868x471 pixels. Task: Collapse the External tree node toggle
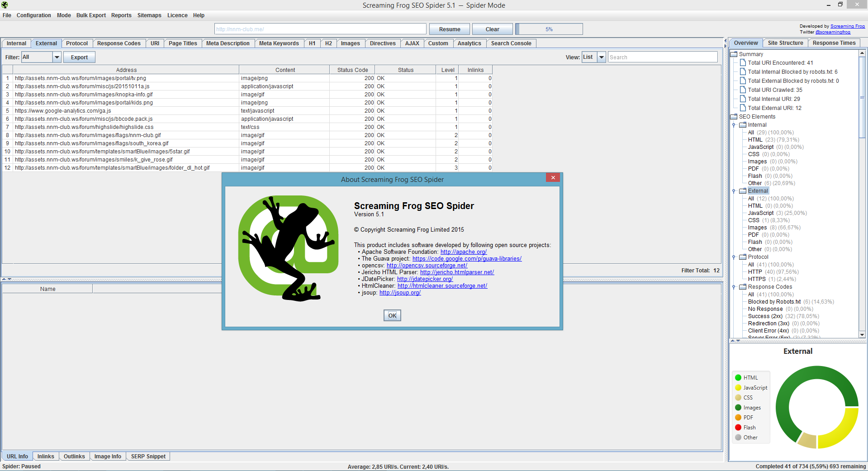734,191
